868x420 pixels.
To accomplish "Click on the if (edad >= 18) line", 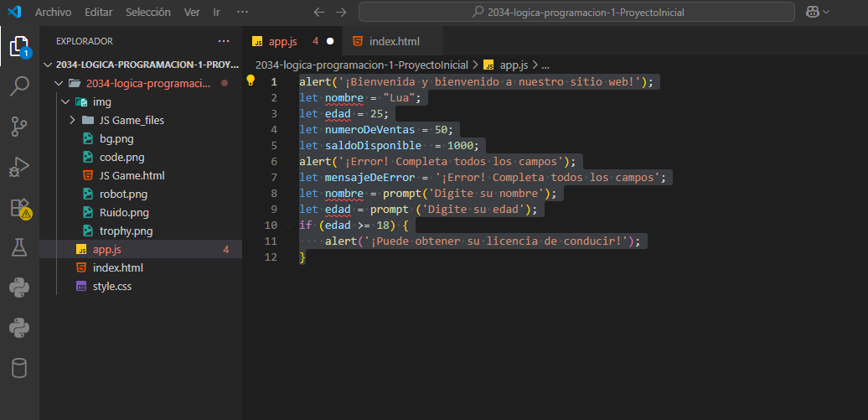I will 354,226.
